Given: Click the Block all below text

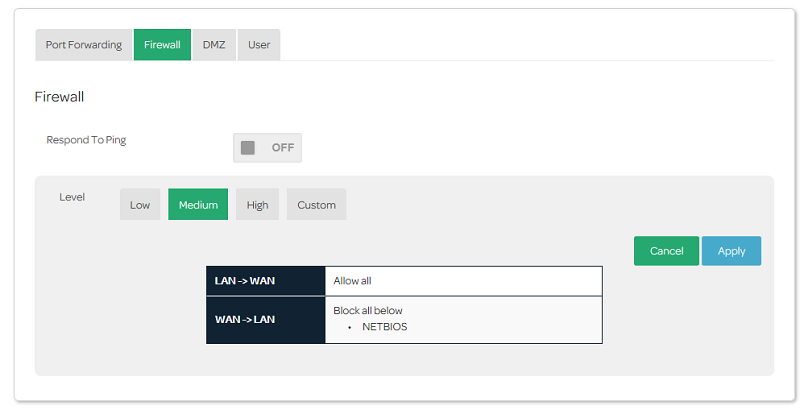Looking at the screenshot, I should pos(368,311).
